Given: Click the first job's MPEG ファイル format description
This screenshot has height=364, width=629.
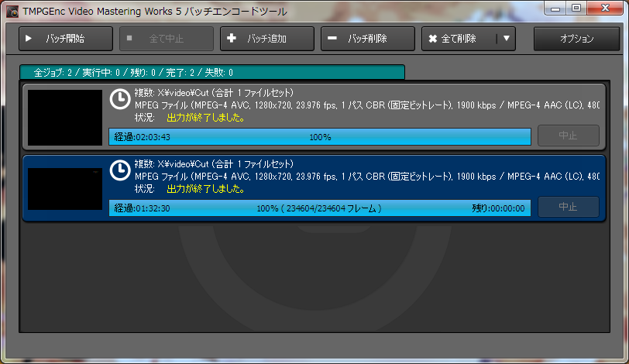Looking at the screenshot, I should tap(367, 105).
